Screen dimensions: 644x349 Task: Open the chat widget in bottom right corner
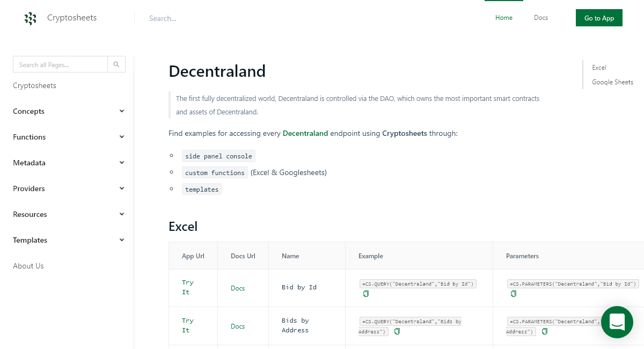point(617,322)
